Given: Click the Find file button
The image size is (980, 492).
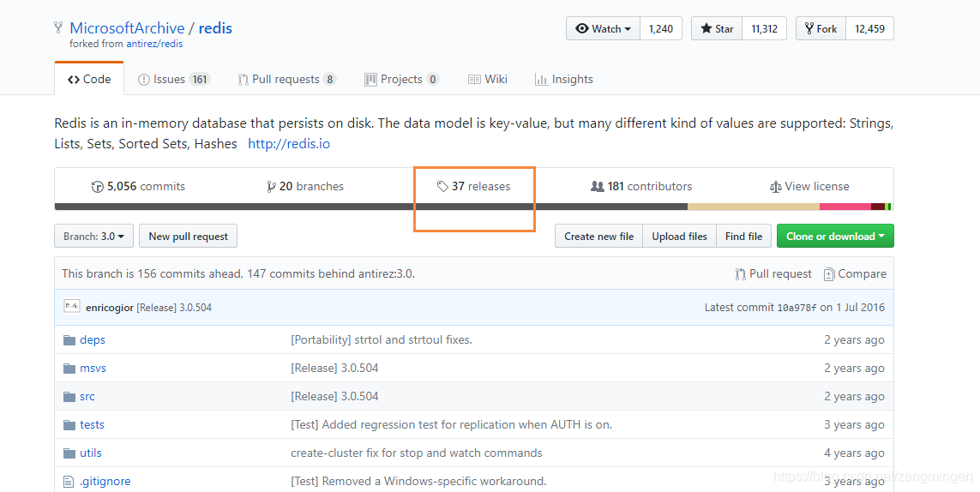Looking at the screenshot, I should pos(743,237).
